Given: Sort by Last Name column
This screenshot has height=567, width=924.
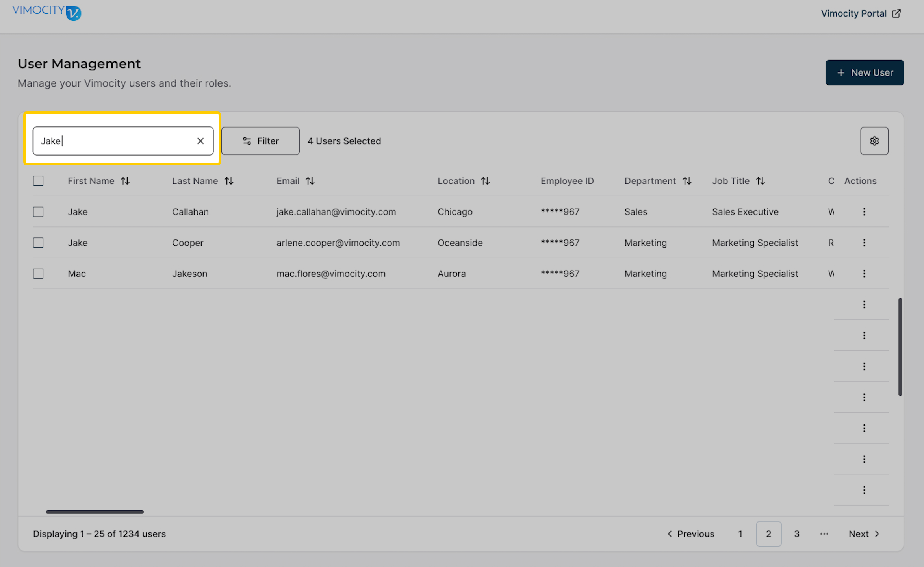Looking at the screenshot, I should [229, 181].
